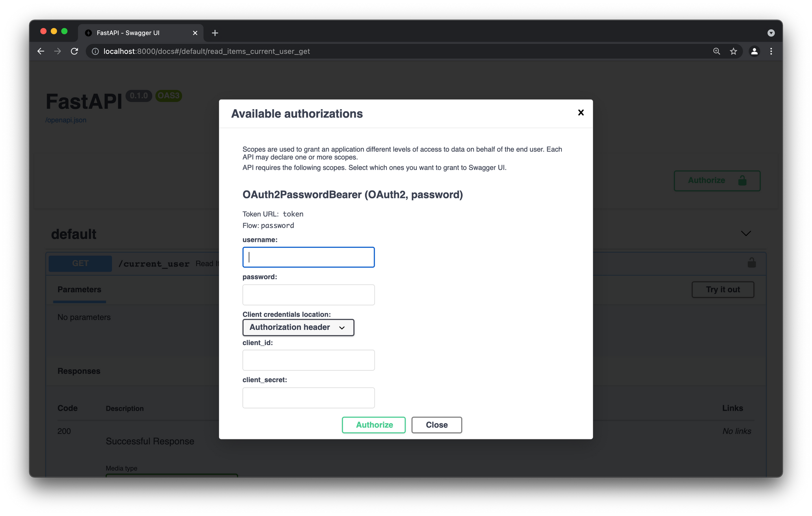This screenshot has width=812, height=516.
Task: Click the Close button in dialog
Action: (x=436, y=424)
